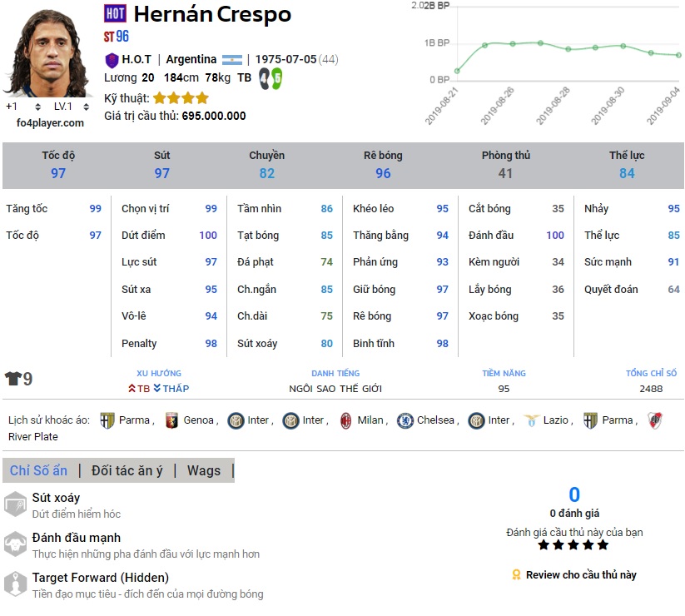685x616 pixels.
Task: Click the shirt number 9 jersey icon
Action: 13,380
